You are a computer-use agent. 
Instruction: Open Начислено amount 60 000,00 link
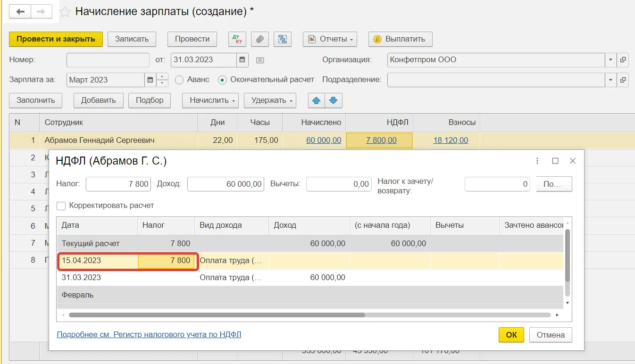(x=324, y=140)
